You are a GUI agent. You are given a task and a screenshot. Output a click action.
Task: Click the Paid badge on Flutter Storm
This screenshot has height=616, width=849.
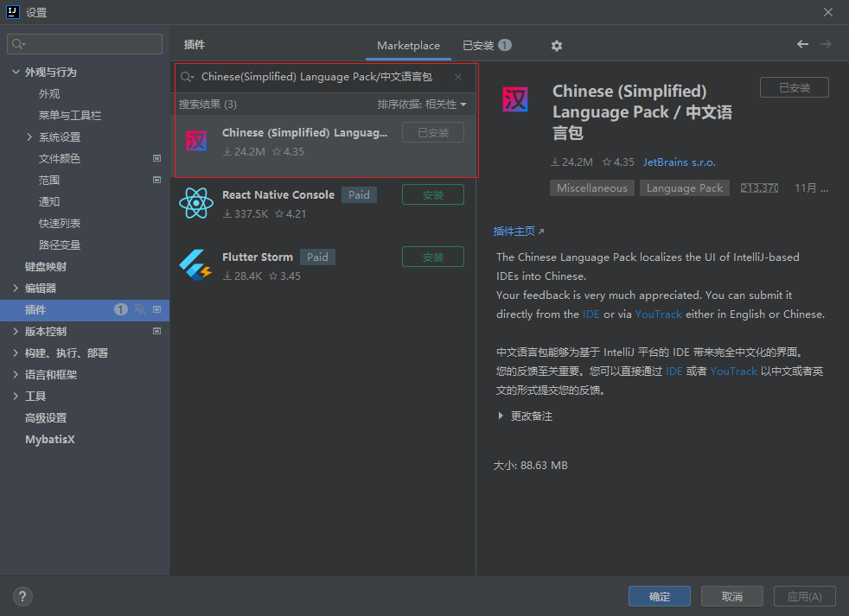pyautogui.click(x=318, y=257)
